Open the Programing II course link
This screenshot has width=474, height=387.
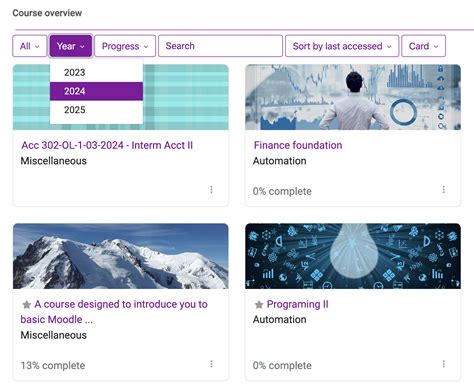tap(297, 304)
